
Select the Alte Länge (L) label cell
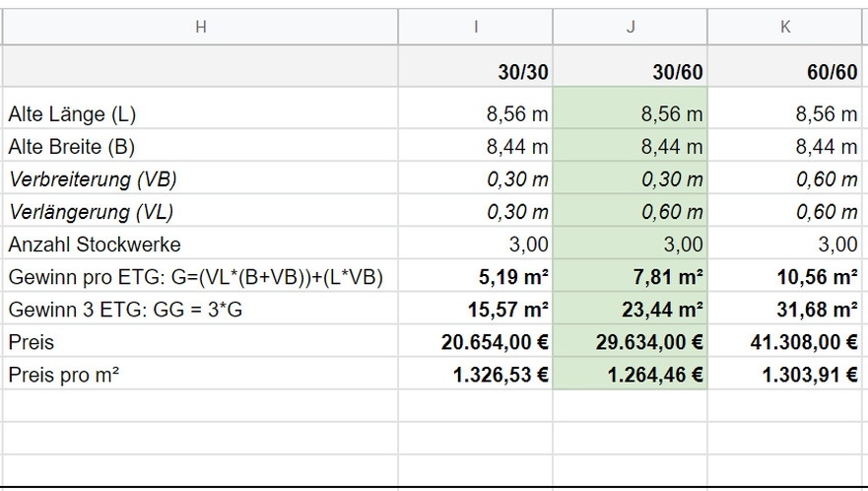[x=200, y=113]
